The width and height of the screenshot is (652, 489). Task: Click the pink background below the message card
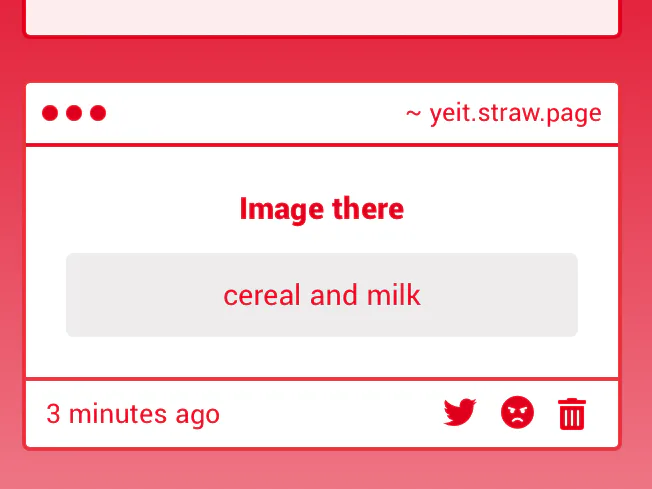tap(322, 470)
